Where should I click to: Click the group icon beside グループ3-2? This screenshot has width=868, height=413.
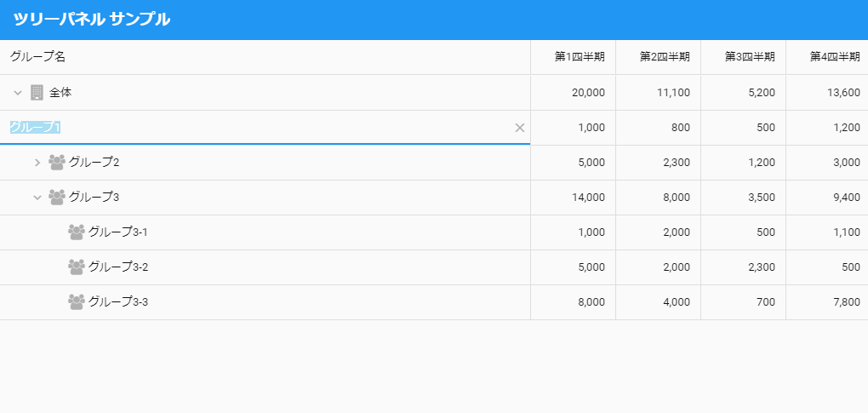[x=77, y=267]
